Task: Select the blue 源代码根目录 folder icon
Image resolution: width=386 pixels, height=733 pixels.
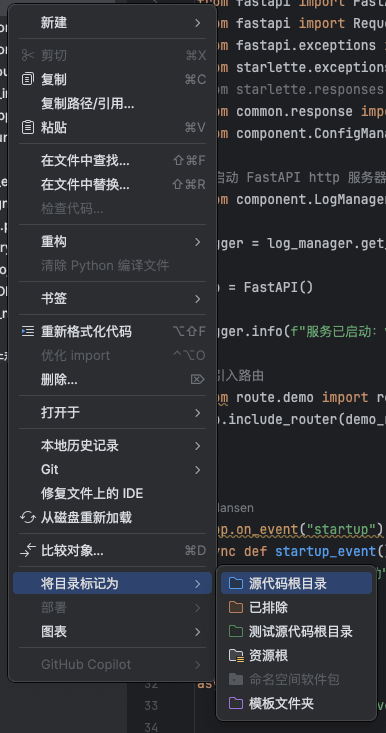Action: tap(236, 583)
